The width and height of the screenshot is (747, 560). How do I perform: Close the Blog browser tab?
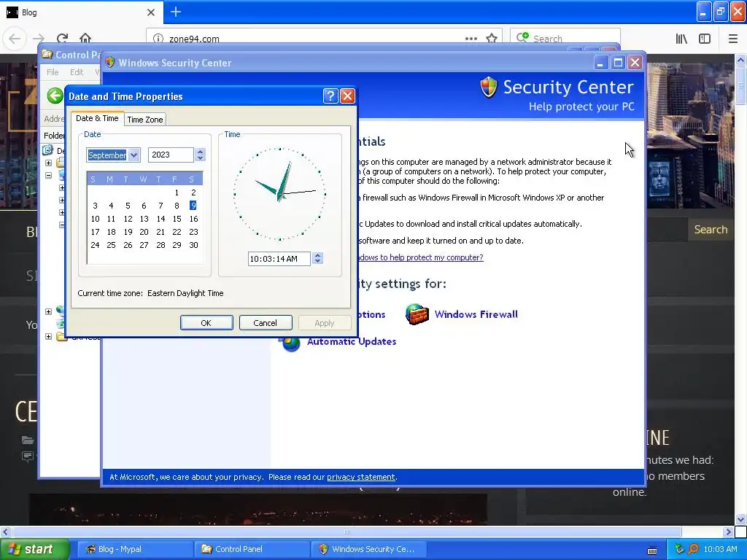coord(151,12)
